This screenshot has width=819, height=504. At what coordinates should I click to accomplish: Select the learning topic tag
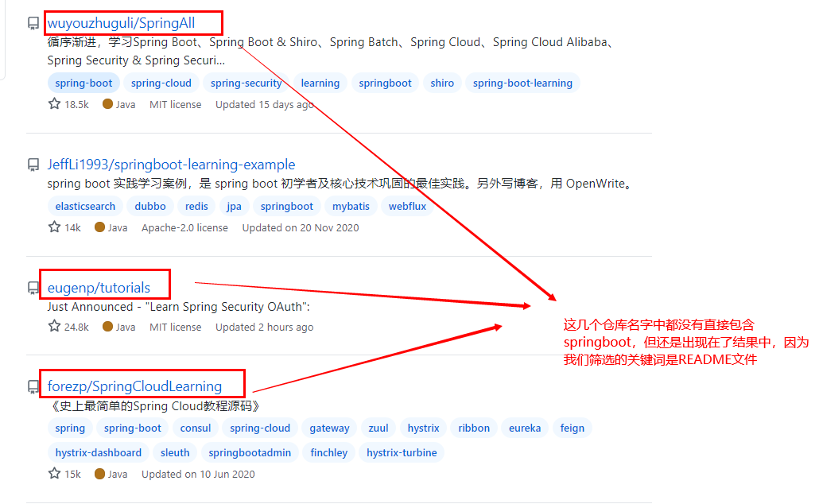[320, 83]
